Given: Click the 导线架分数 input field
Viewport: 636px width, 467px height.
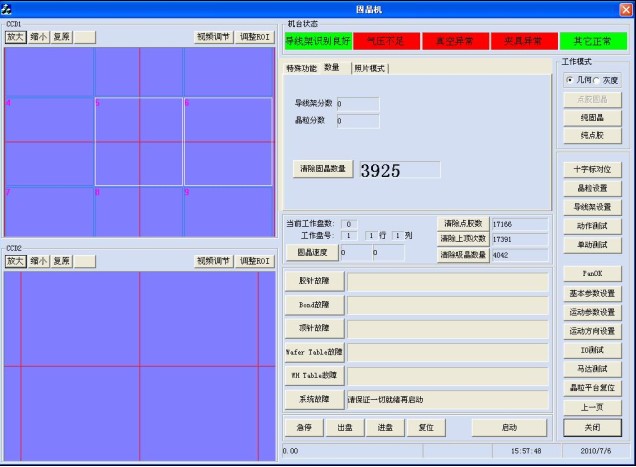Looking at the screenshot, I should (358, 103).
